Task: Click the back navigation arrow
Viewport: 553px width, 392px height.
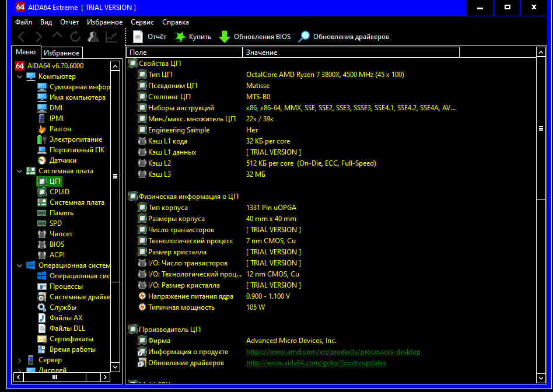Action: pos(22,37)
